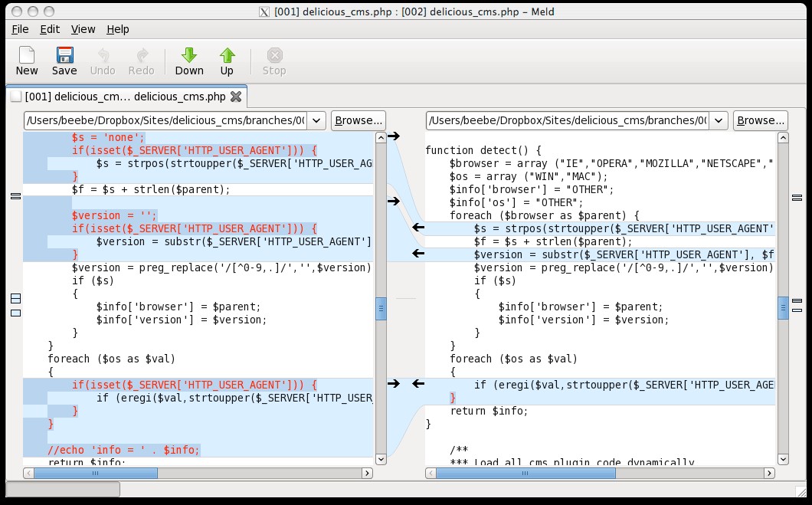Open the Help menu

click(x=118, y=29)
